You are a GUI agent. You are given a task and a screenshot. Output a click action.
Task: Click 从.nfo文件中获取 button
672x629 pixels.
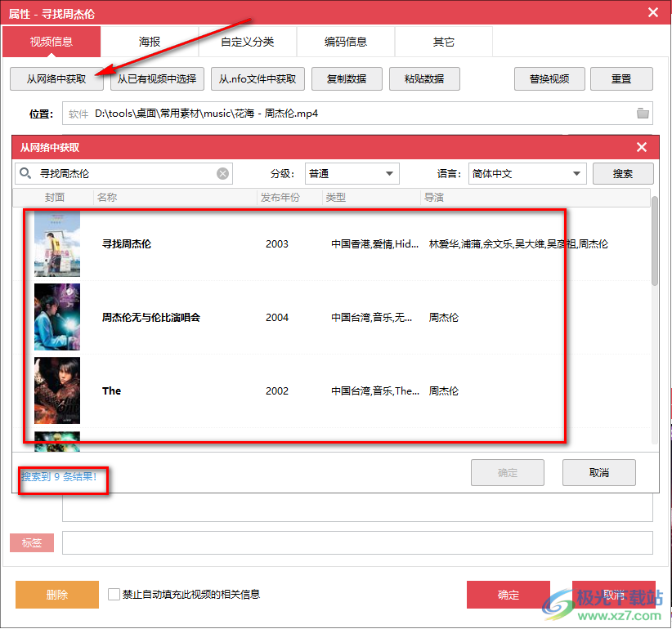(x=258, y=78)
